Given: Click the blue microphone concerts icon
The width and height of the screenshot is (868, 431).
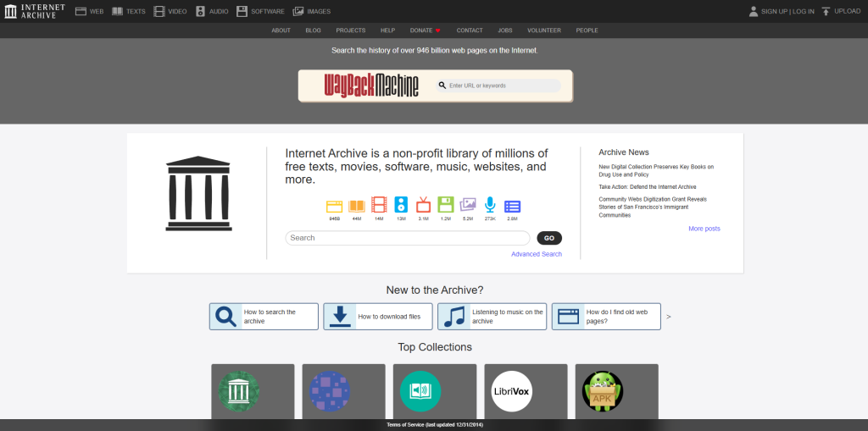Looking at the screenshot, I should [x=490, y=205].
